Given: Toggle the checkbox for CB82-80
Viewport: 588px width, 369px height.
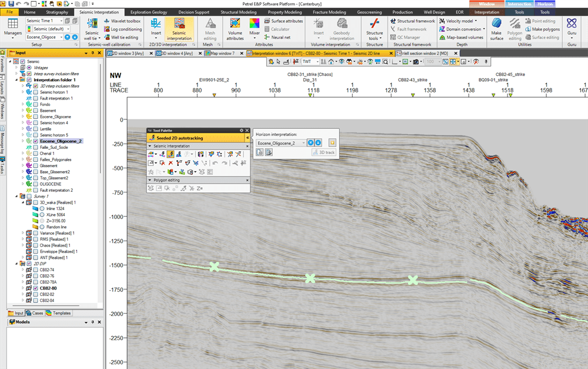Looking at the screenshot, I should click(35, 288).
